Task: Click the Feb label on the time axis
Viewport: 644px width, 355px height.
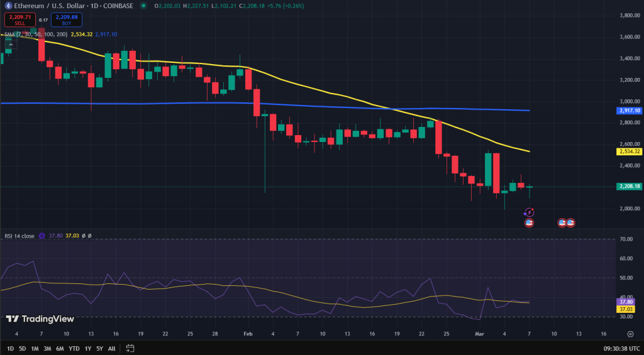Action: tap(247, 334)
